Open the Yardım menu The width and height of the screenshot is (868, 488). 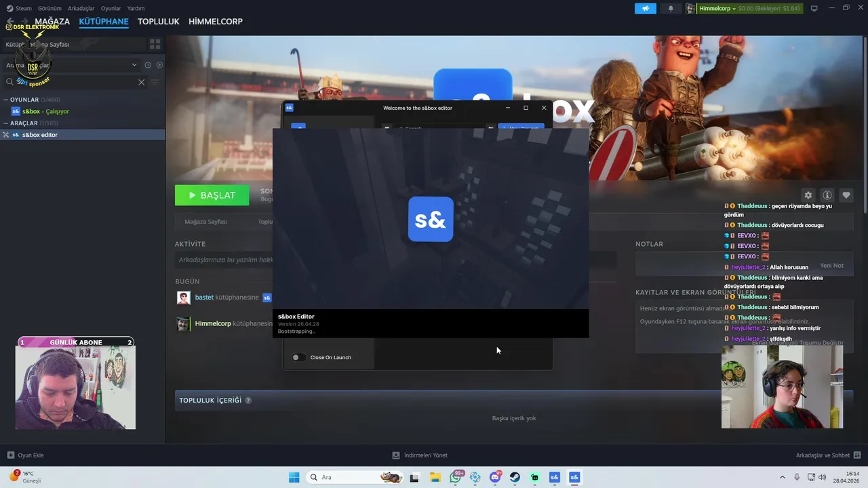click(136, 8)
